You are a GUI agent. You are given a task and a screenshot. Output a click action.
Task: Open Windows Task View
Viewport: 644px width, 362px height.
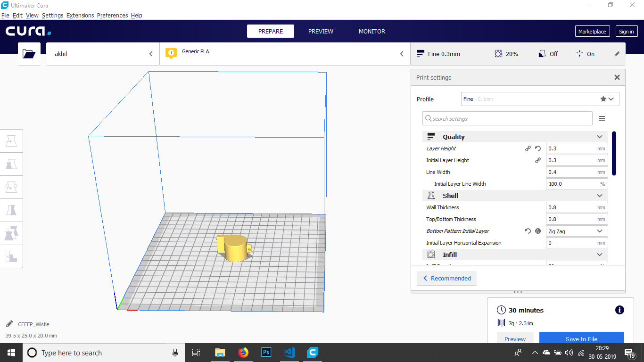tap(196, 353)
